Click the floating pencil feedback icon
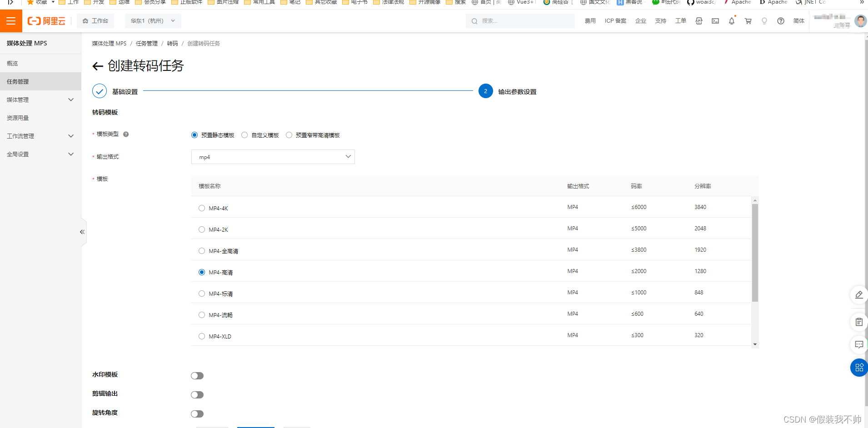Viewport: 868px width, 428px height. pyautogui.click(x=858, y=294)
